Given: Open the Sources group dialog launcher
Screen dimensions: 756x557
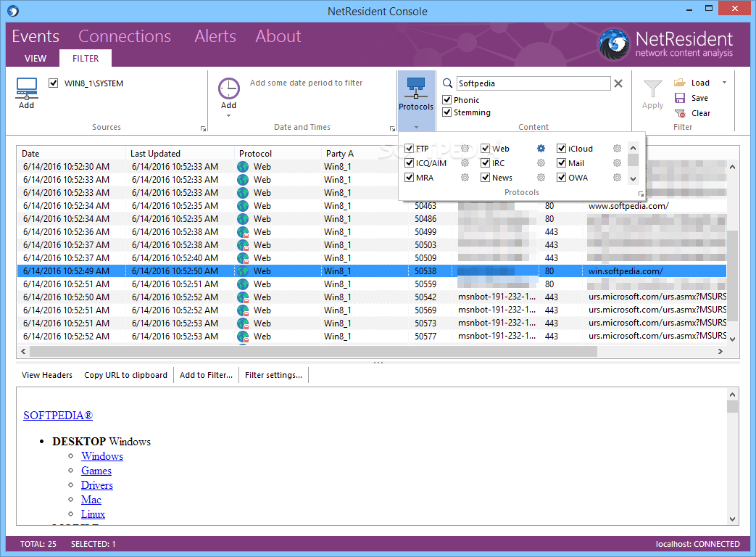Looking at the screenshot, I should point(203,128).
